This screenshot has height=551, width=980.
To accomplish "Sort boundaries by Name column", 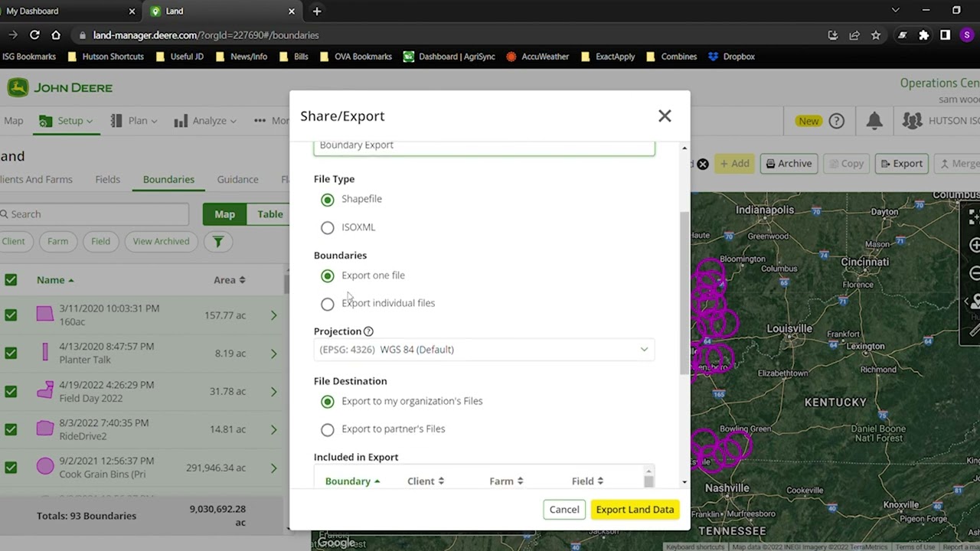I will click(x=55, y=280).
